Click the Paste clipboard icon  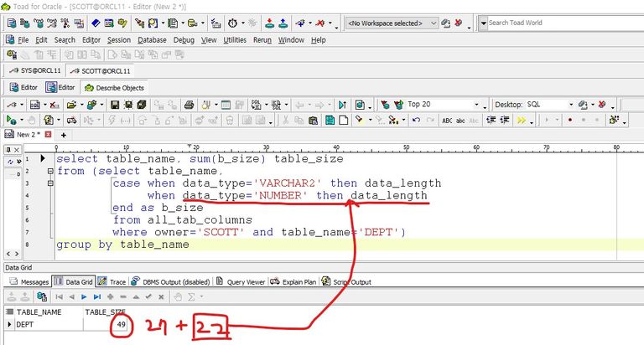pyautogui.click(x=313, y=121)
